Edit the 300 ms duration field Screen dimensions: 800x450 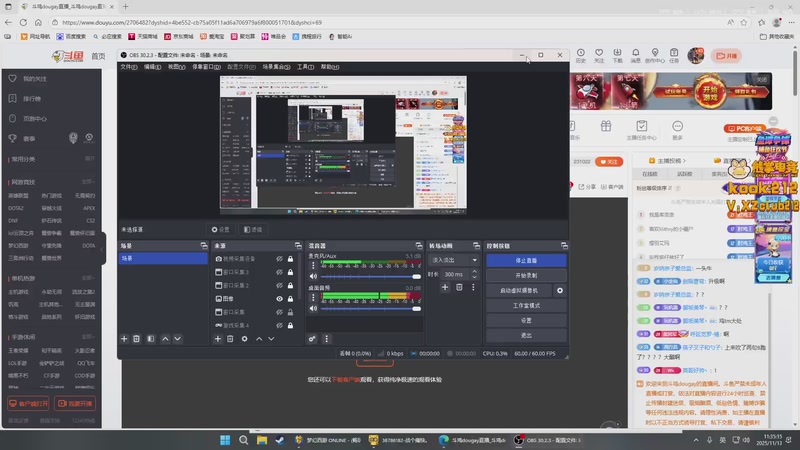[x=455, y=274]
